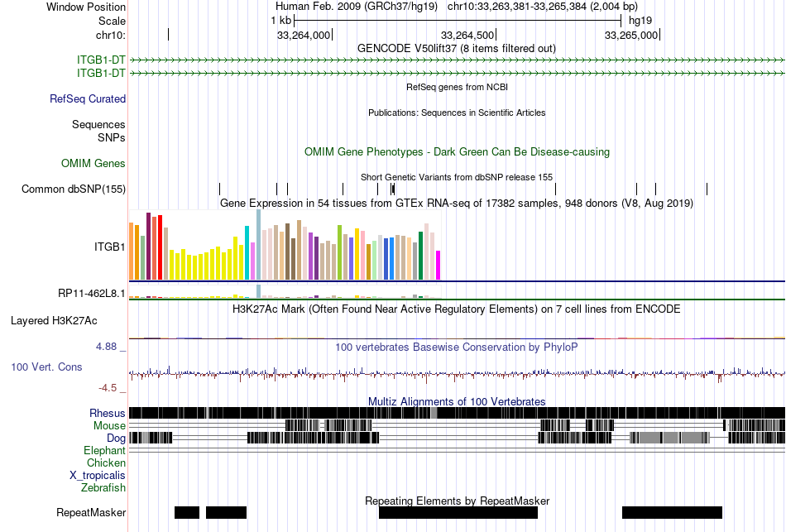
Task: Open the Common dbSNP(155) track label
Action: (x=74, y=189)
